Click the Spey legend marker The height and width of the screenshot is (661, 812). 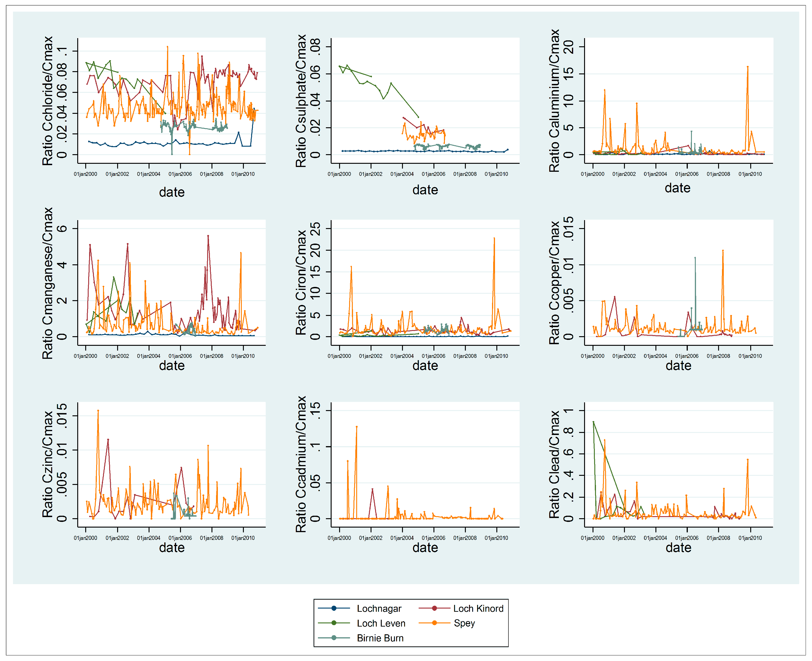coord(434,623)
